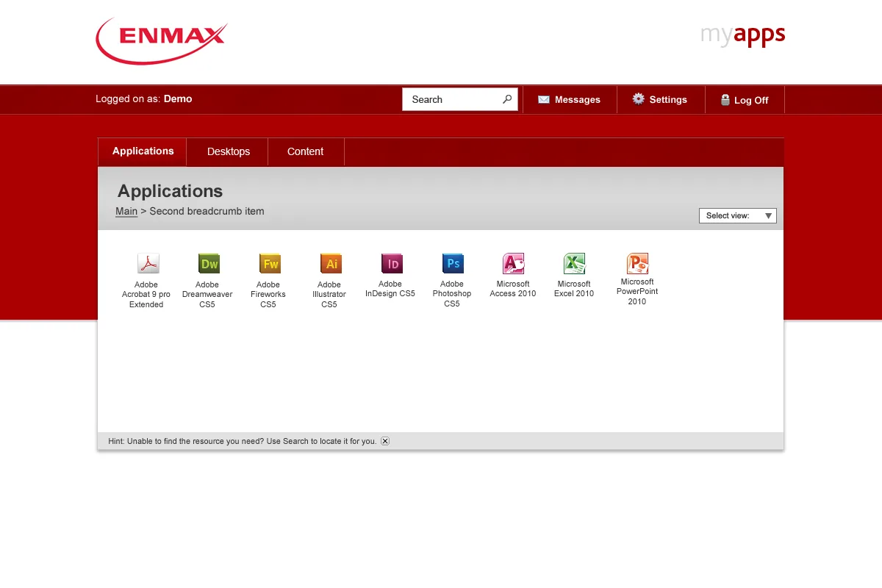
Task: Open Adobe Acrobat 9 pro Extended icon
Action: (x=148, y=263)
